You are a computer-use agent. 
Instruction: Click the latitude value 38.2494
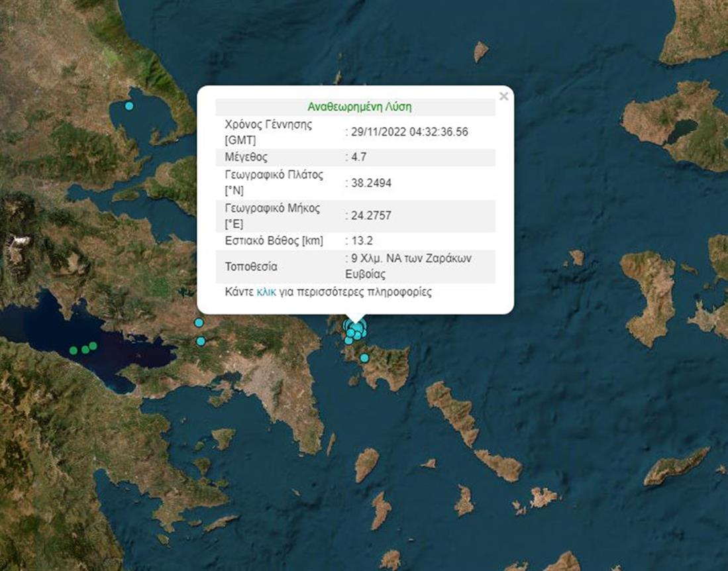pos(371,183)
